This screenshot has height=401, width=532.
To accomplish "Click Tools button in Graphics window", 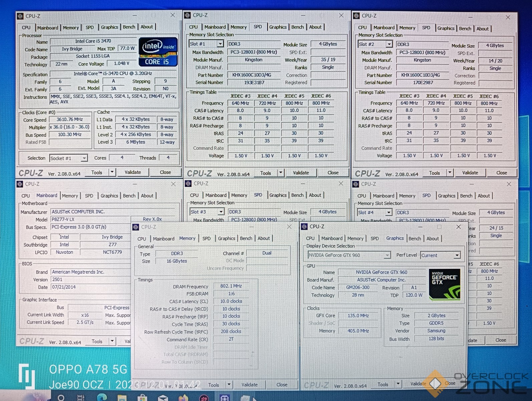I will point(383,384).
